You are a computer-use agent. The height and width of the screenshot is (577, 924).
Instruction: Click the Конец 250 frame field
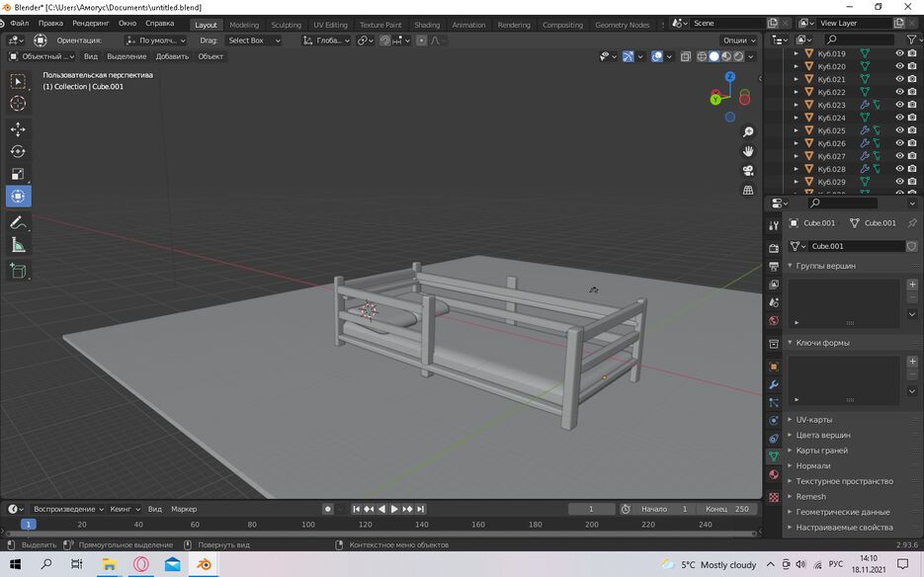click(727, 509)
